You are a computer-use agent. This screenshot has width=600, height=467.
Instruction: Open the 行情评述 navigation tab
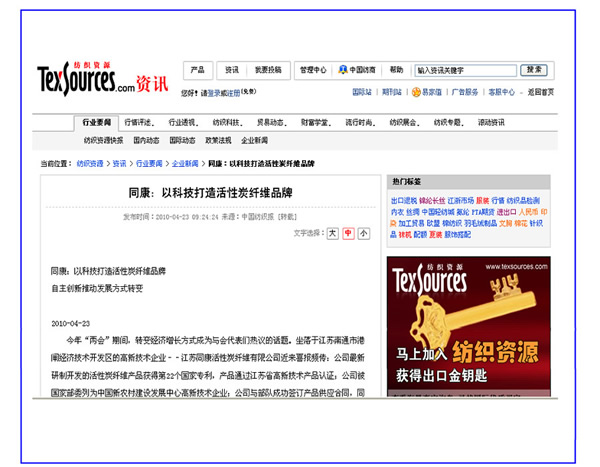pos(138,123)
